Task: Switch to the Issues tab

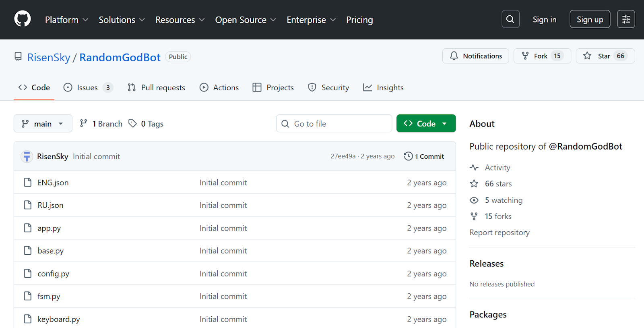Action: (88, 87)
